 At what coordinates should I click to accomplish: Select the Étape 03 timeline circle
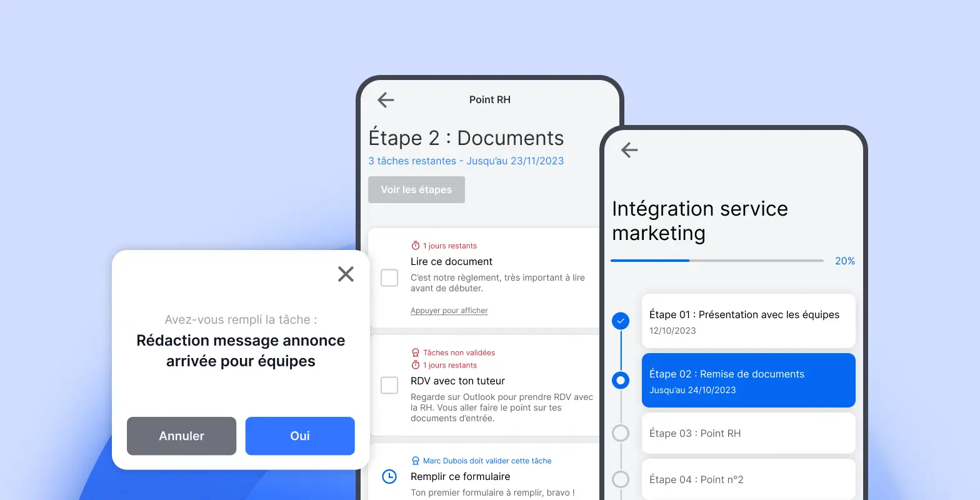point(621,433)
